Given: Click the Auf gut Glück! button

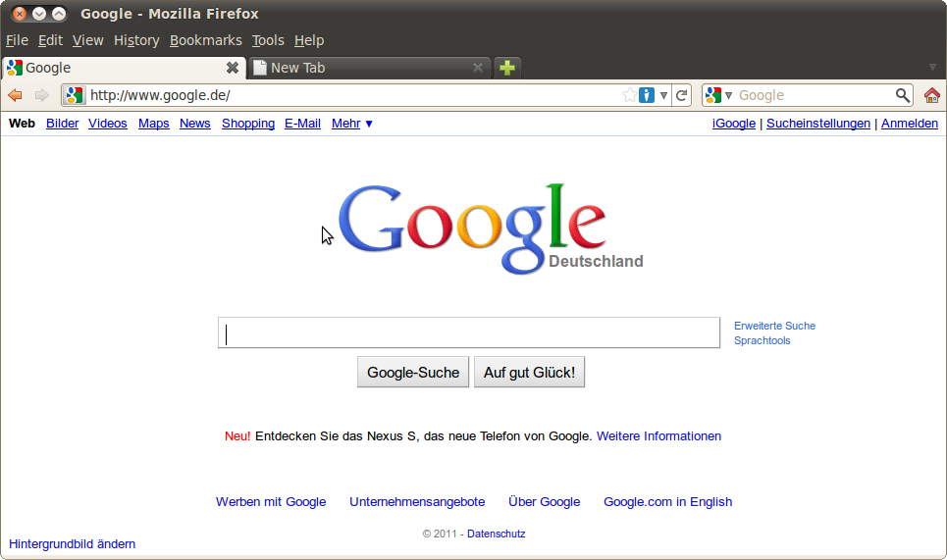Looking at the screenshot, I should coord(529,373).
